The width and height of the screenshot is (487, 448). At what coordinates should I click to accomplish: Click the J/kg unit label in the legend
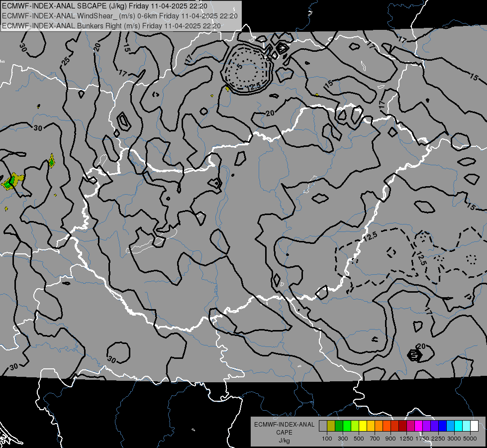pyautogui.click(x=284, y=441)
